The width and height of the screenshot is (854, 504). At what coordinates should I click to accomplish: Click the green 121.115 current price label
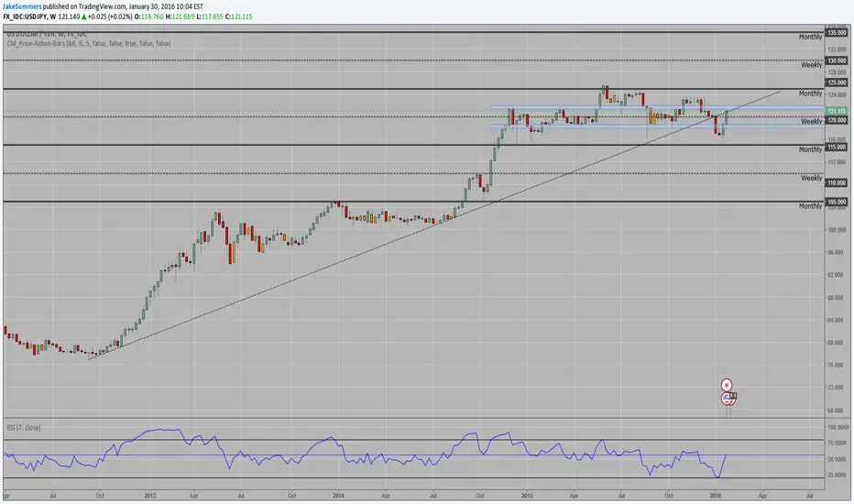tap(837, 111)
